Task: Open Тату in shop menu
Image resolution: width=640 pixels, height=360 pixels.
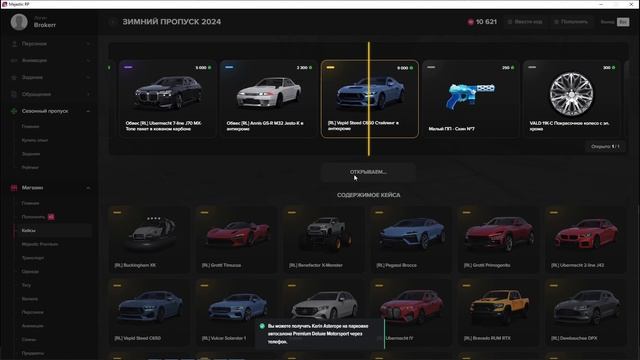Action: 26,285
